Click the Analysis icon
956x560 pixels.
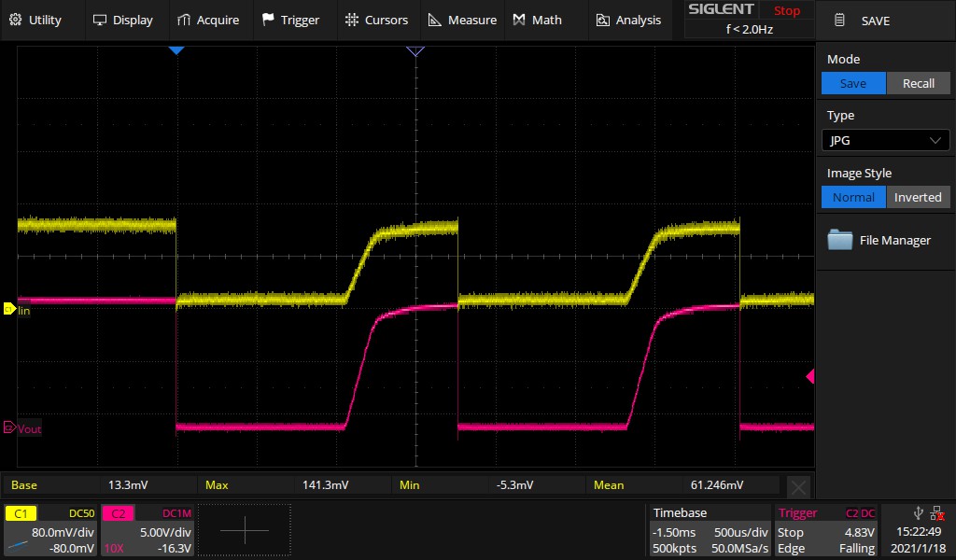click(602, 21)
